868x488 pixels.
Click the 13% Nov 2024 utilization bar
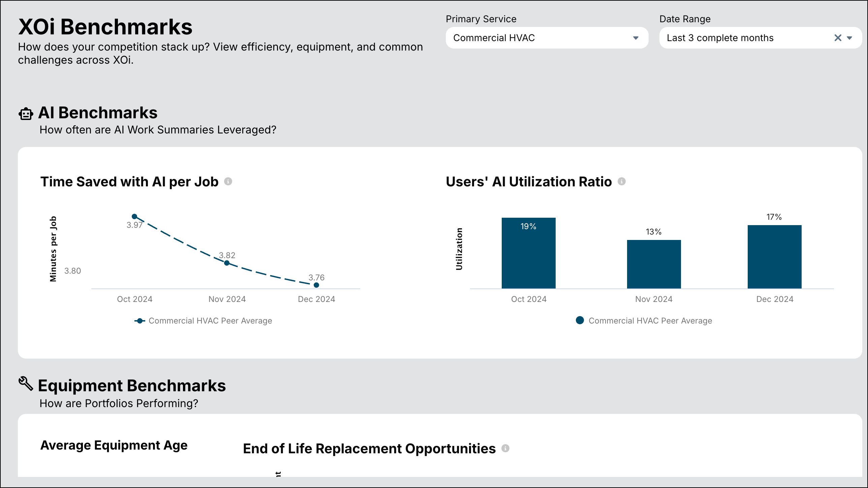click(x=654, y=264)
